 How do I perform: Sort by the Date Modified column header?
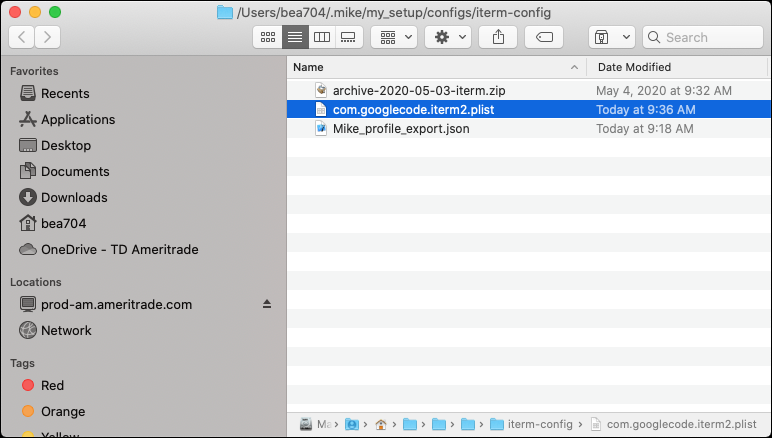pyautogui.click(x=634, y=67)
